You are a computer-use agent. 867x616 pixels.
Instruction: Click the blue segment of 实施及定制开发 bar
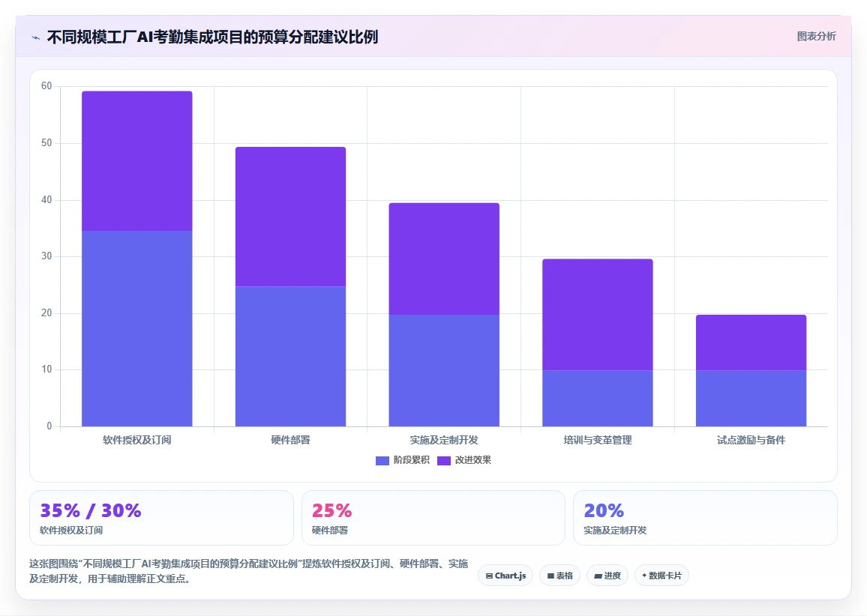coord(444,370)
